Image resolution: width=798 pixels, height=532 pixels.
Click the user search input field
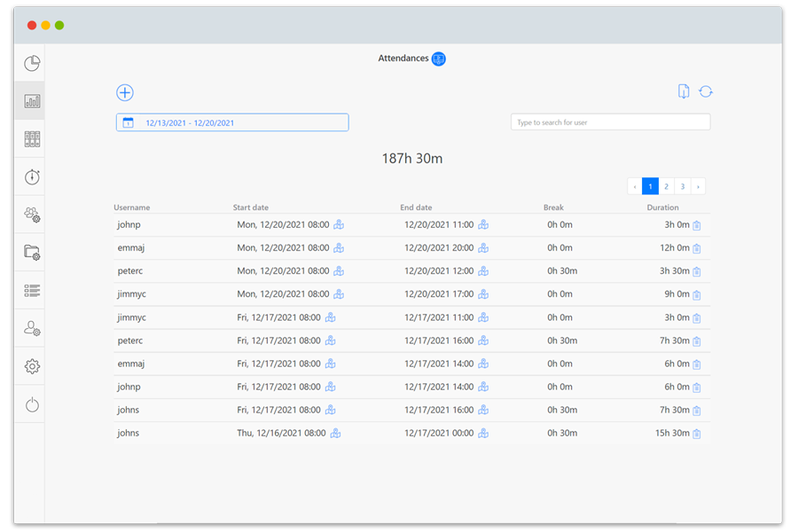610,122
